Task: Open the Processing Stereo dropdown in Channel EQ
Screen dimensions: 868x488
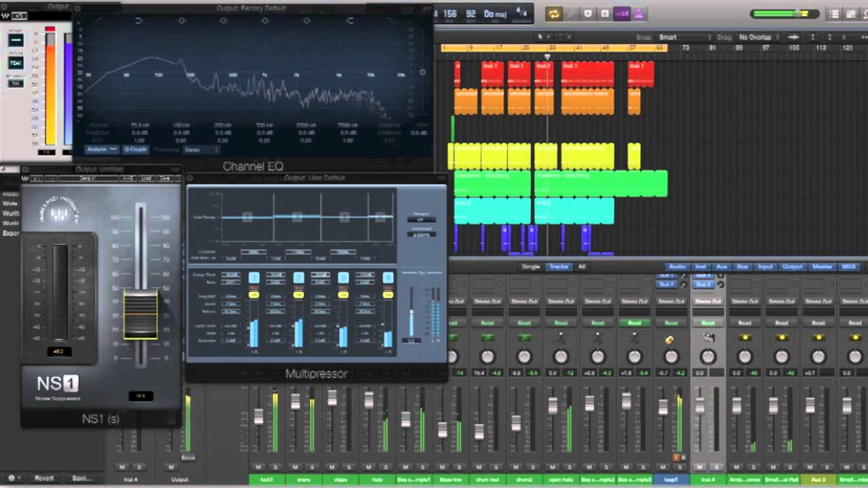Action: pos(202,149)
